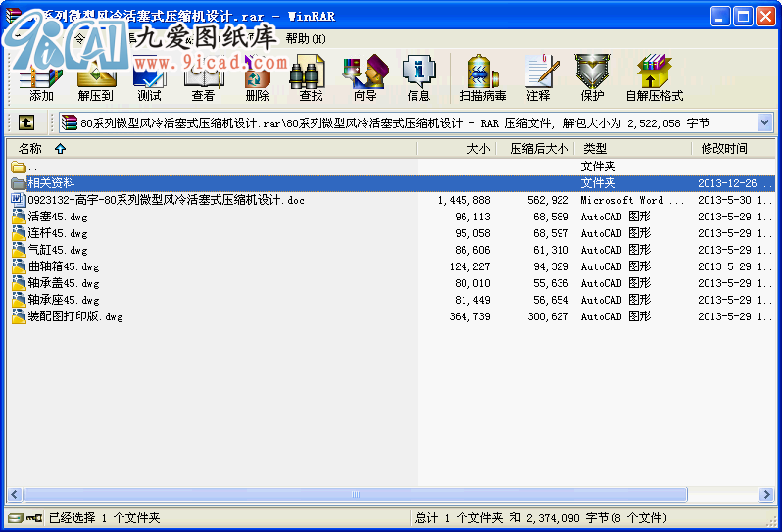Click the folder icon of 相关资料
Viewport: 782px width, 532px height.
[19, 183]
